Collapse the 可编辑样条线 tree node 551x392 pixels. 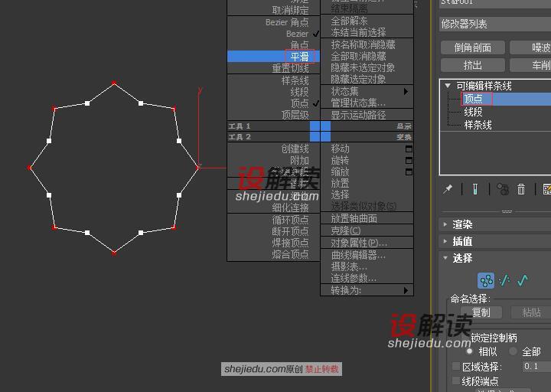point(448,86)
